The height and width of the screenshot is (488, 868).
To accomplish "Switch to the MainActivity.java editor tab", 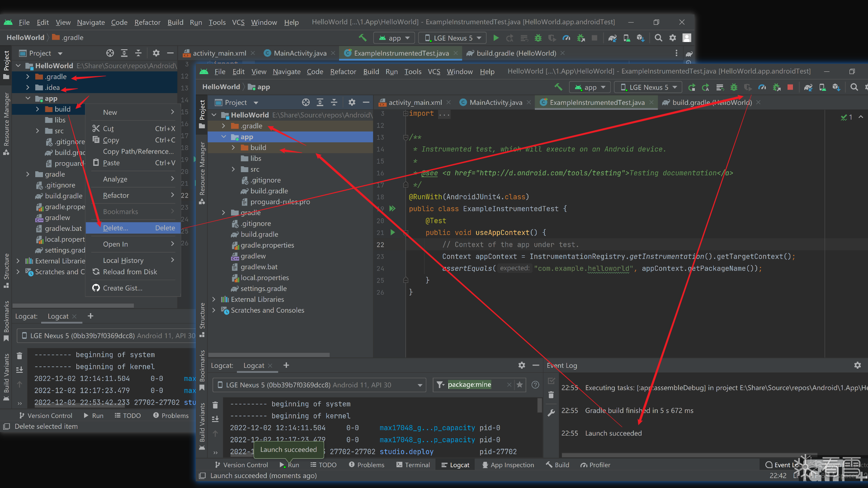I will tap(495, 103).
